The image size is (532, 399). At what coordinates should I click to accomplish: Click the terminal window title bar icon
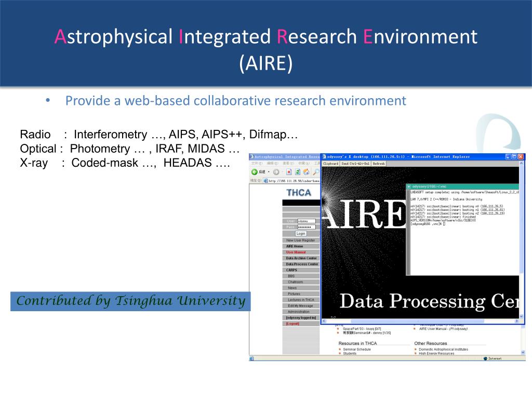click(409, 187)
